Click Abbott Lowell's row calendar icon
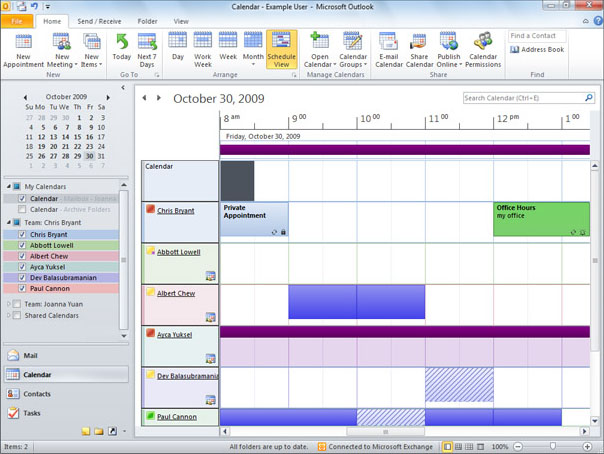Image resolution: width=604 pixels, height=454 pixels. [210, 276]
